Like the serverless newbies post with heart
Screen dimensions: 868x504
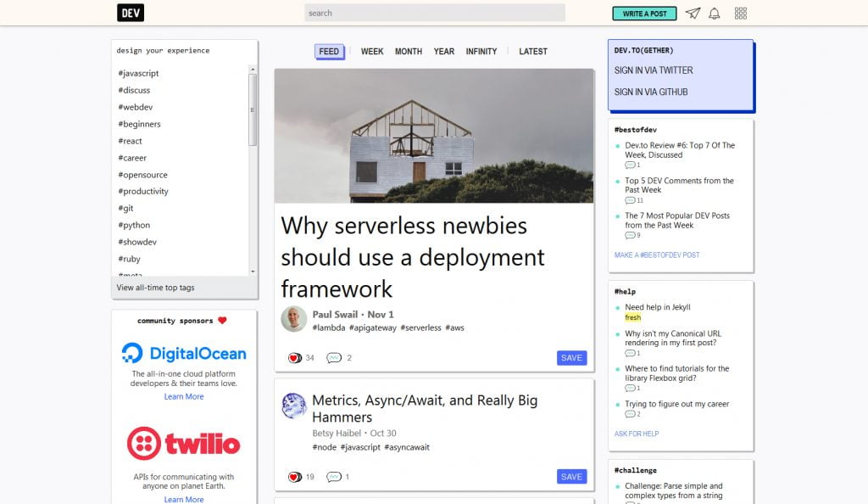[295, 358]
